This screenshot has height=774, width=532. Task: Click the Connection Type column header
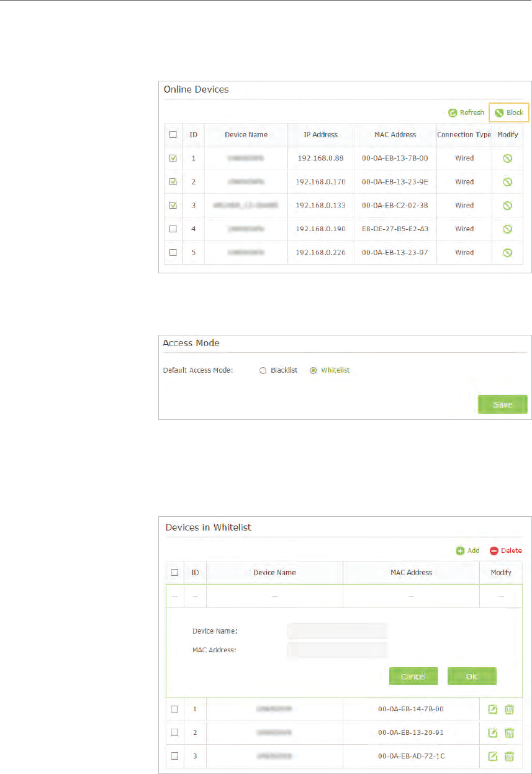pyautogui.click(x=464, y=135)
